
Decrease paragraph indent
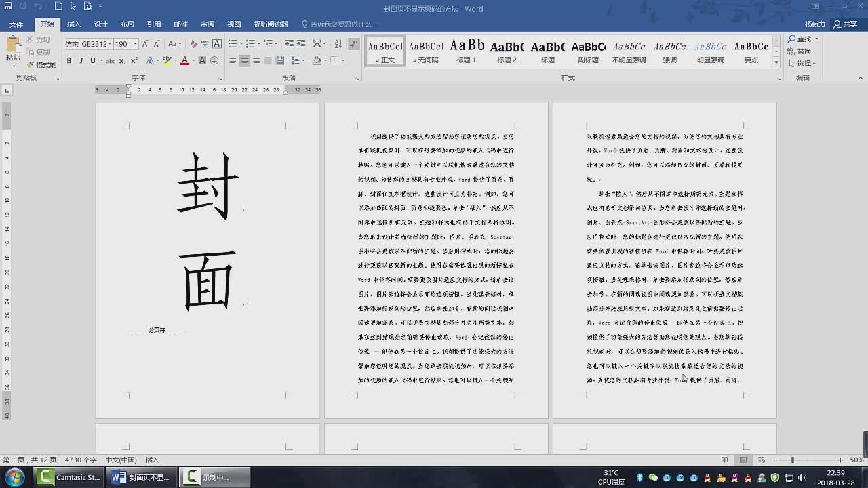(x=290, y=44)
